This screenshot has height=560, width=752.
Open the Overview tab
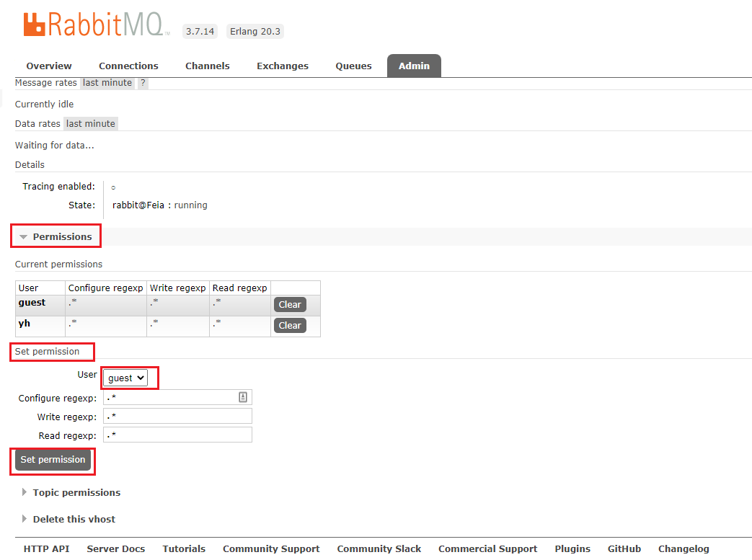point(49,66)
